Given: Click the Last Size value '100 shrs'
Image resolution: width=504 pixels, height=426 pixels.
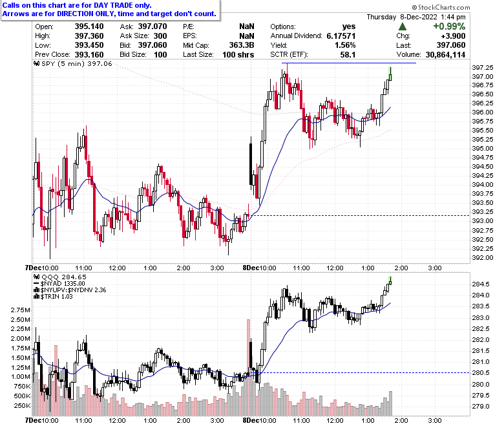Looking at the screenshot, I should tap(238, 54).
